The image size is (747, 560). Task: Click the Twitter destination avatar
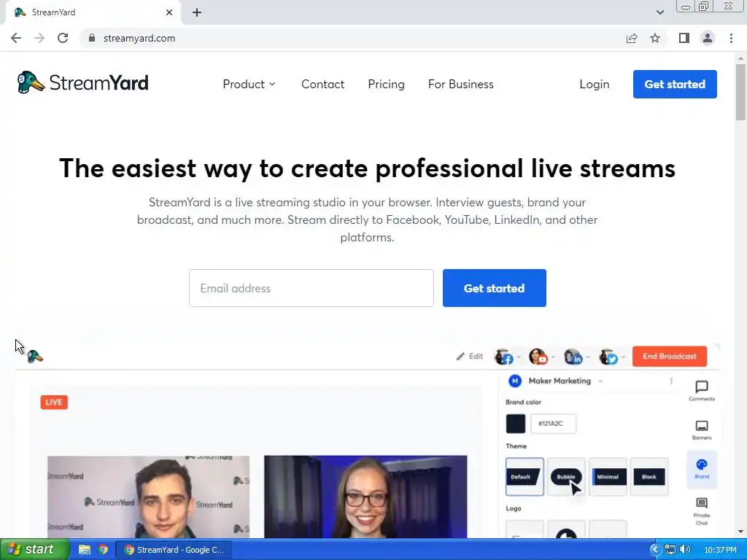608,357
